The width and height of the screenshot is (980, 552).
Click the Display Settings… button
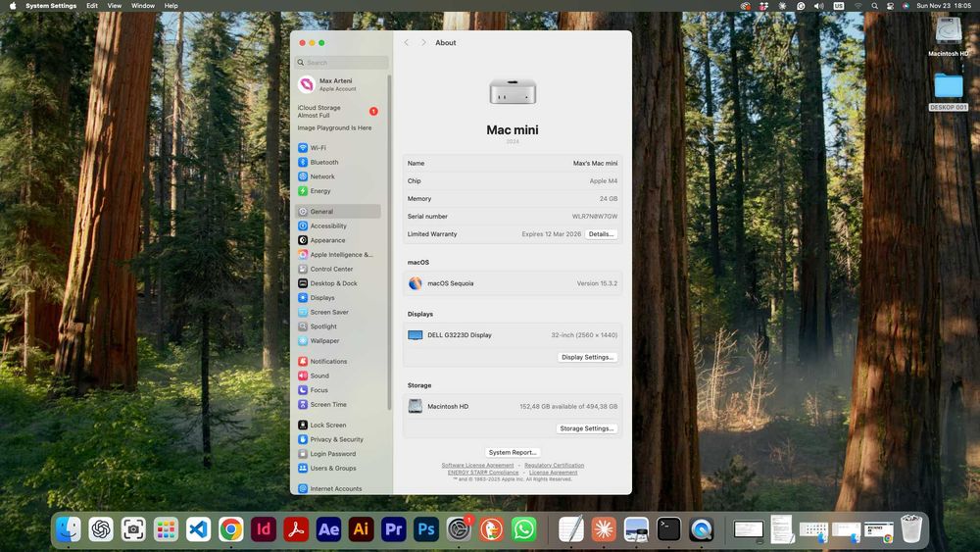point(587,358)
